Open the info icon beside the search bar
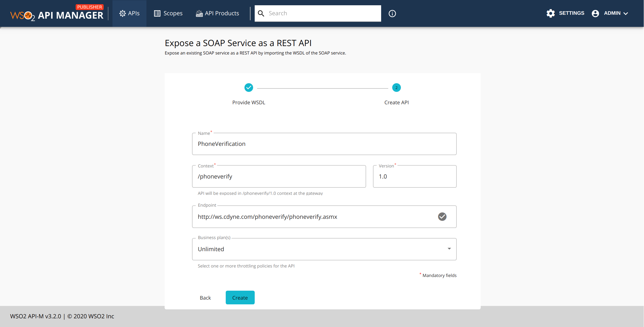This screenshot has width=644, height=327. point(392,13)
